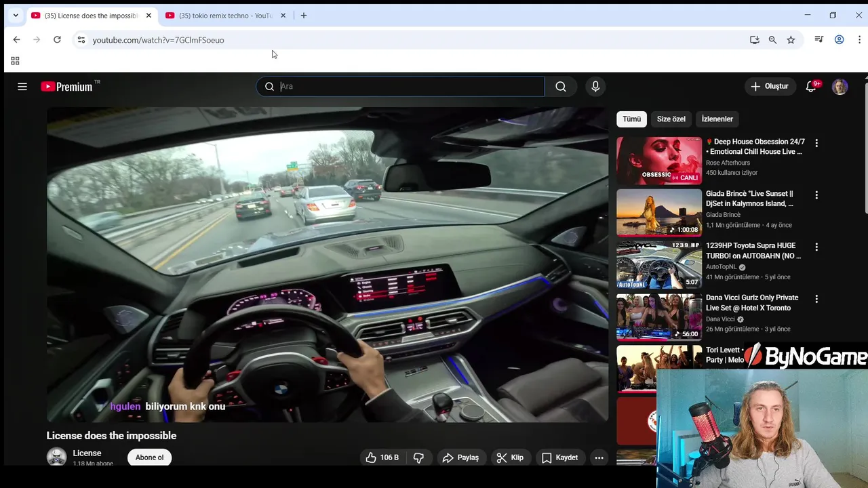Click channel name 'Rose Afterhours'
This screenshot has width=868, height=488.
tap(728, 163)
